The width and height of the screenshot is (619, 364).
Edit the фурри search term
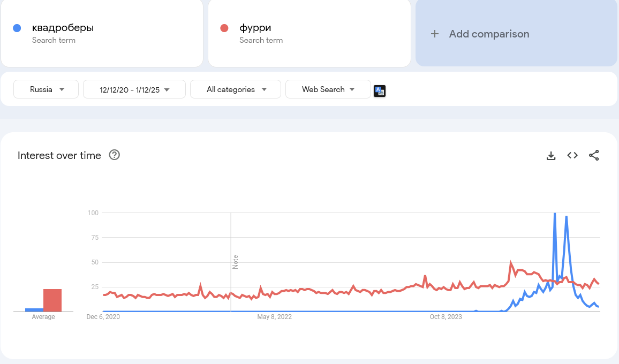tap(309, 33)
